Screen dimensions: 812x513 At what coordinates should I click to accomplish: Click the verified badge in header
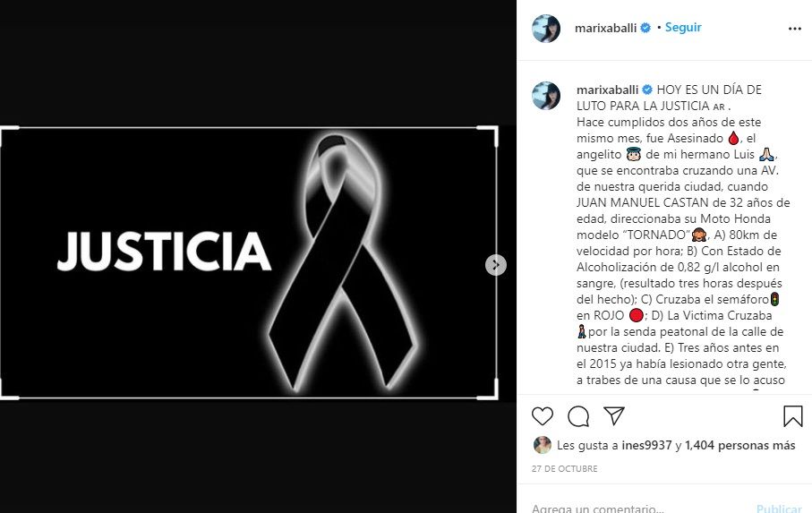click(645, 28)
